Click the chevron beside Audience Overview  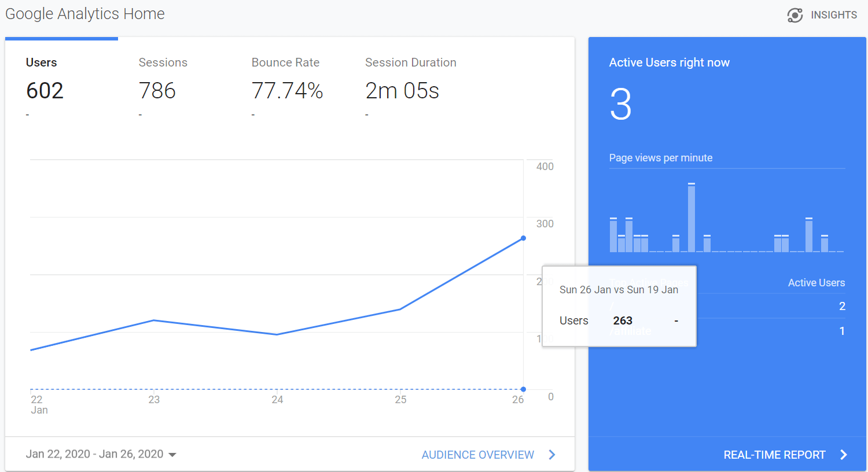pos(552,455)
